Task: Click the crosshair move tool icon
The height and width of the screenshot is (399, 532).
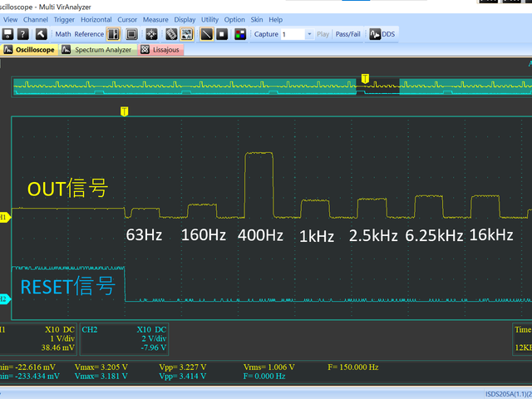Action: (x=151, y=34)
